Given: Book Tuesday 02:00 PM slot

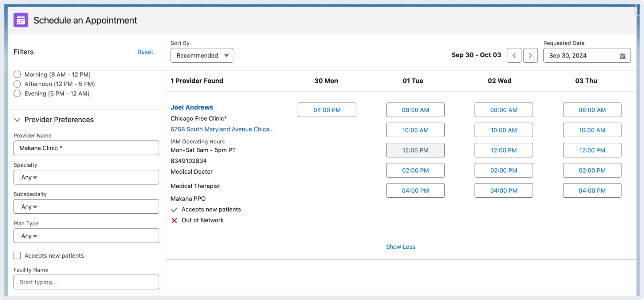Looking at the screenshot, I should coord(415,170).
